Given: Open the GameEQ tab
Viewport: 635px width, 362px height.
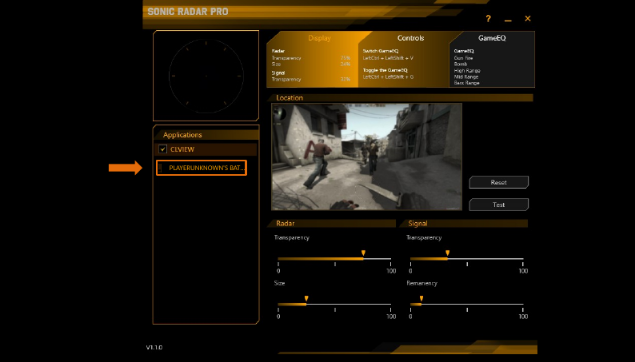Looking at the screenshot, I should 492,38.
